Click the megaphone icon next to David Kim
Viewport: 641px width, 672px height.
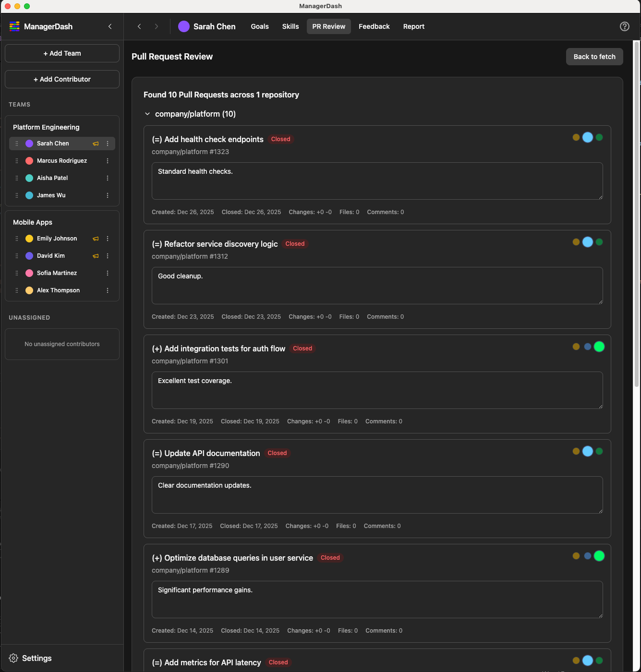[x=95, y=256]
